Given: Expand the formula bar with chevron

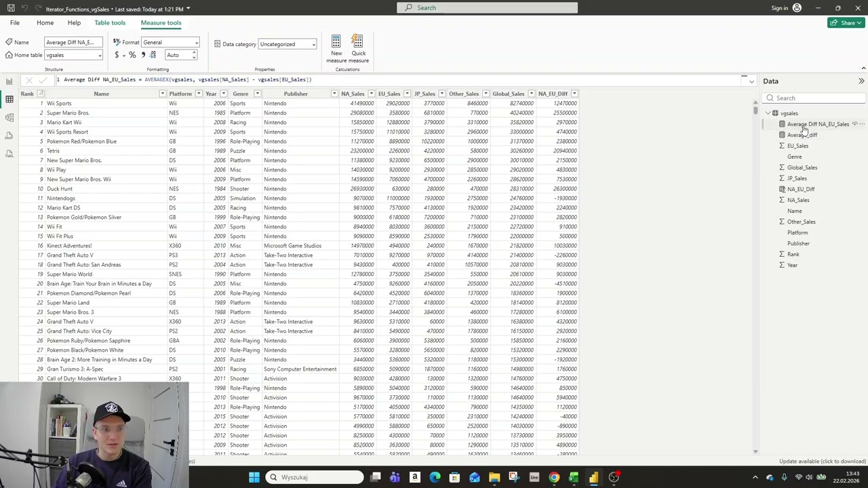Looking at the screenshot, I should pyautogui.click(x=751, y=81).
